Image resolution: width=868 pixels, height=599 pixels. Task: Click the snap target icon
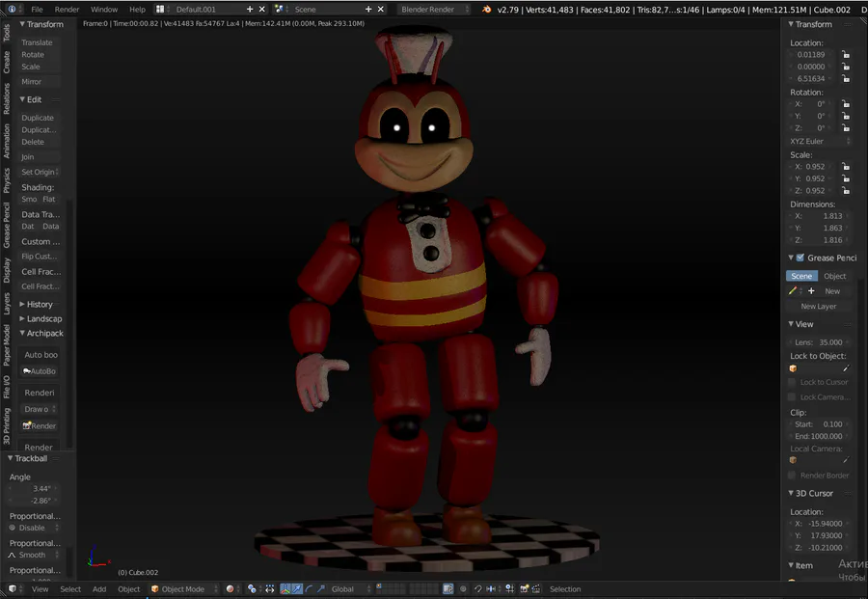coord(510,588)
